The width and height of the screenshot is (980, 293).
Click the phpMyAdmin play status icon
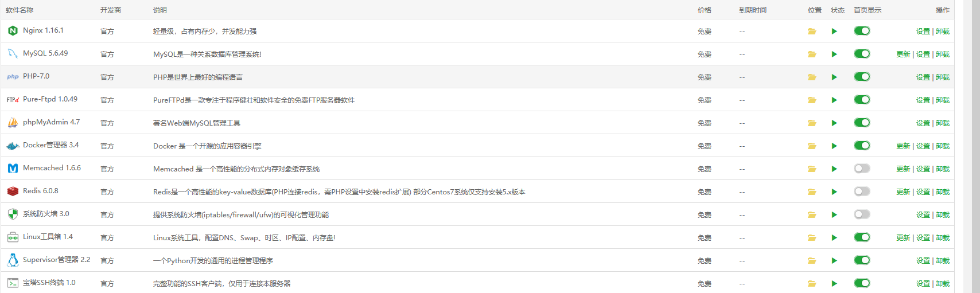click(834, 123)
